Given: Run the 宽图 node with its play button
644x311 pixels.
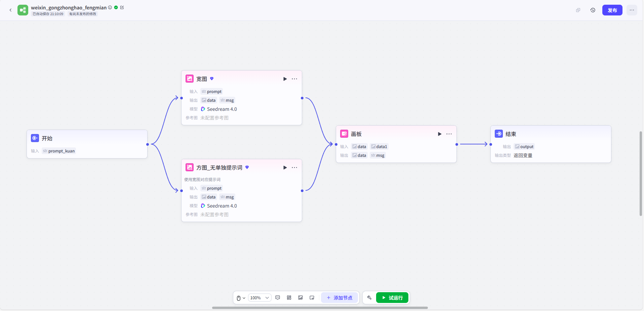Looking at the screenshot, I should click(x=285, y=79).
